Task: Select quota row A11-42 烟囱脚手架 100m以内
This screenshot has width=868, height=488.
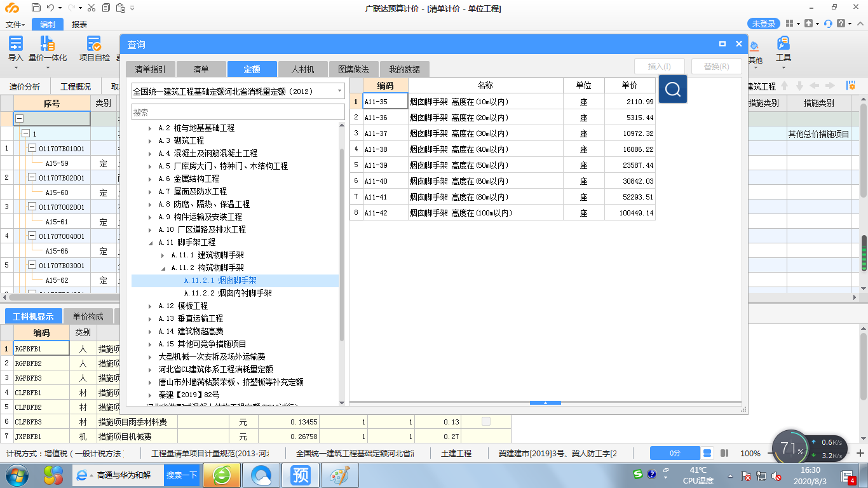Action: [x=503, y=212]
